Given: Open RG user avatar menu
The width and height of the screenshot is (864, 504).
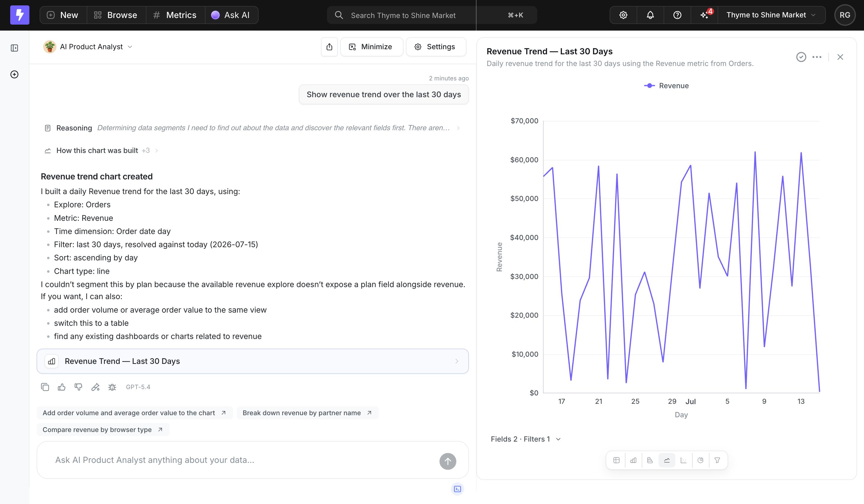Looking at the screenshot, I should [845, 15].
